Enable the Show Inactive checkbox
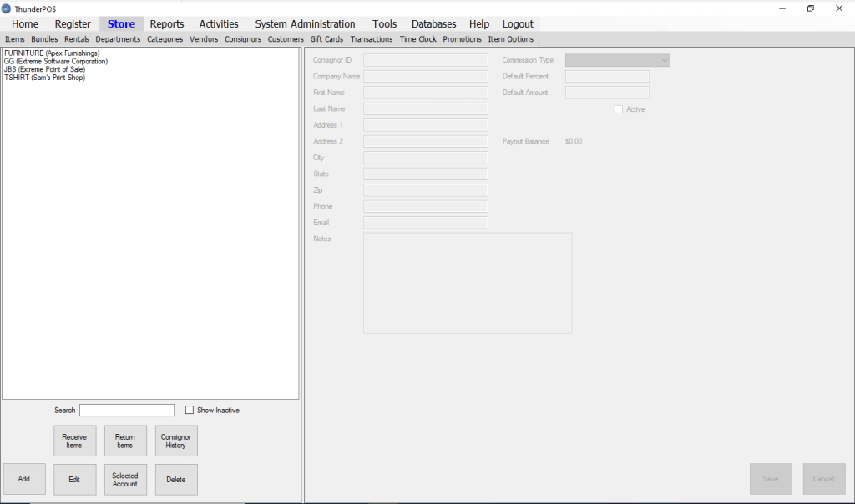Viewport: 855px width, 504px height. pos(189,410)
